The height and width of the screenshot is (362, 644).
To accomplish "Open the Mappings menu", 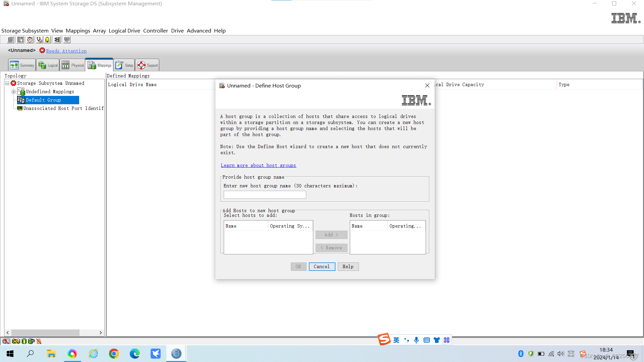I will pos(78,31).
